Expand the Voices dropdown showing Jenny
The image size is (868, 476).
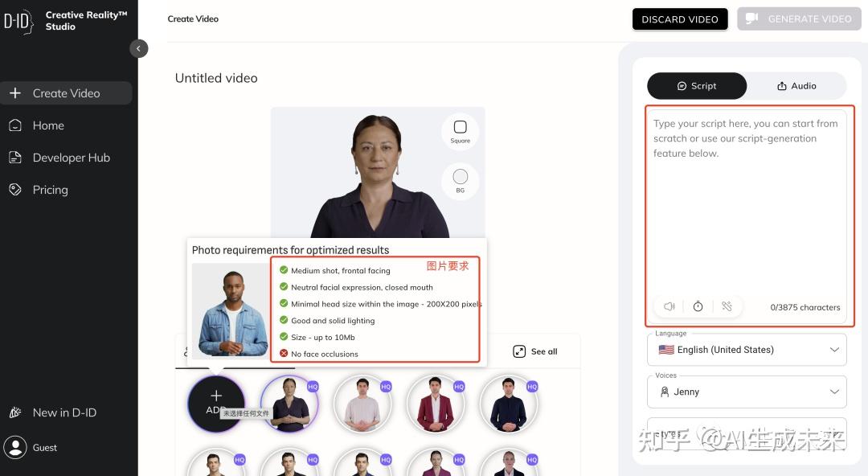(x=746, y=392)
